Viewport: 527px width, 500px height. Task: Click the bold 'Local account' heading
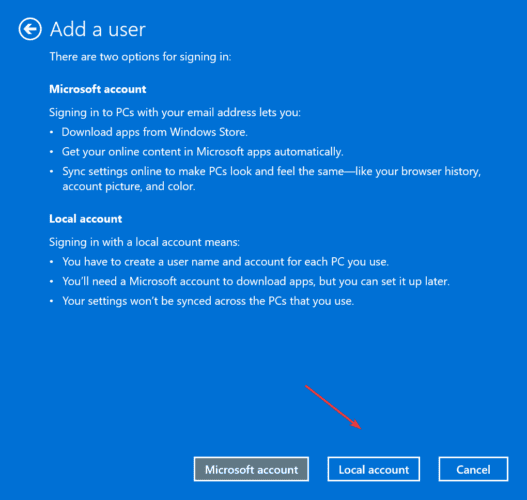pos(85,219)
